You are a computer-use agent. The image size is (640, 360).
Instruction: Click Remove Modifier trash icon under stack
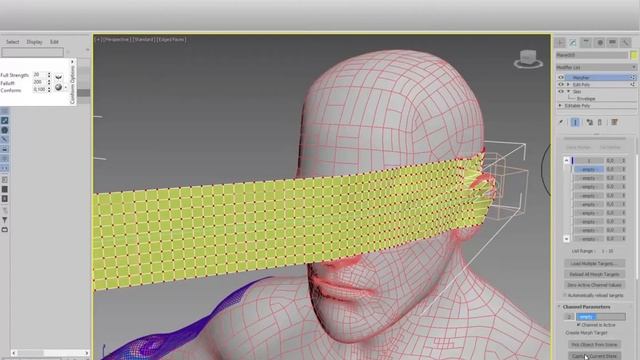[x=600, y=122]
